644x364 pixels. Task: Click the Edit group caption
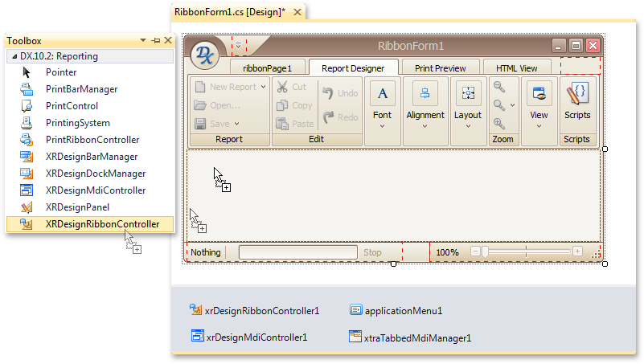pos(316,139)
